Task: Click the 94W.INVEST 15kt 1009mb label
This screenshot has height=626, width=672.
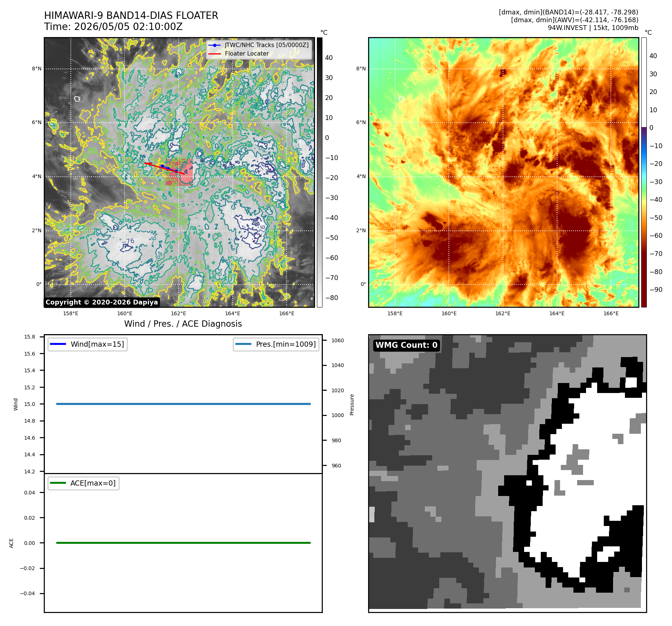Action: [593, 28]
